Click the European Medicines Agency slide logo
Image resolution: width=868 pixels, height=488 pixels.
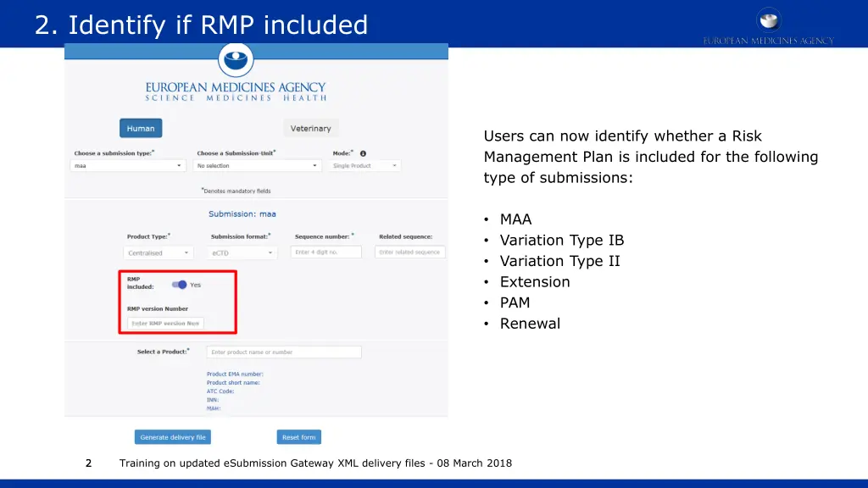(768, 26)
